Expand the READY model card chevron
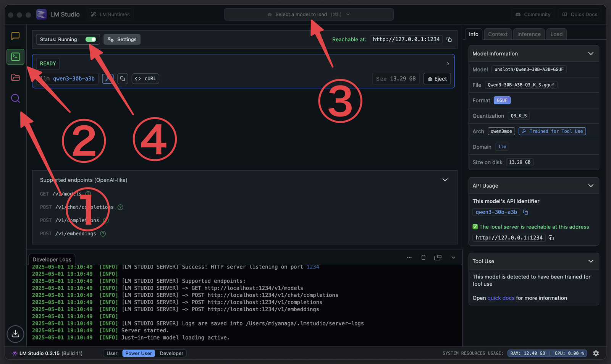611x364 pixels. point(448,63)
